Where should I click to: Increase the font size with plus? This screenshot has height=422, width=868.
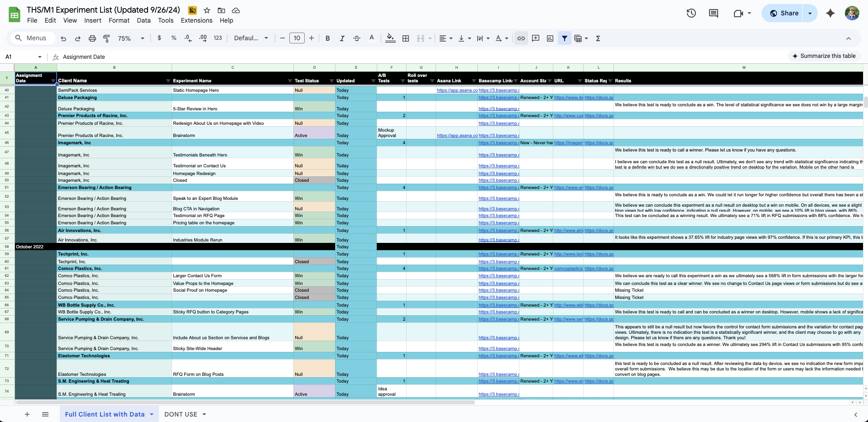coord(312,38)
